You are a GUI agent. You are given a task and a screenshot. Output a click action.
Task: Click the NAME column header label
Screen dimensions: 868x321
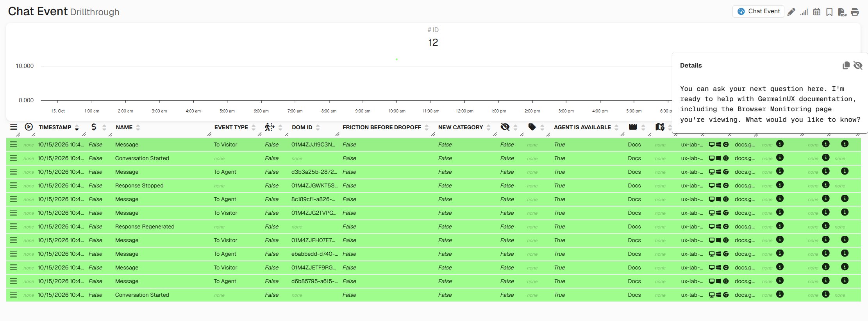(124, 127)
